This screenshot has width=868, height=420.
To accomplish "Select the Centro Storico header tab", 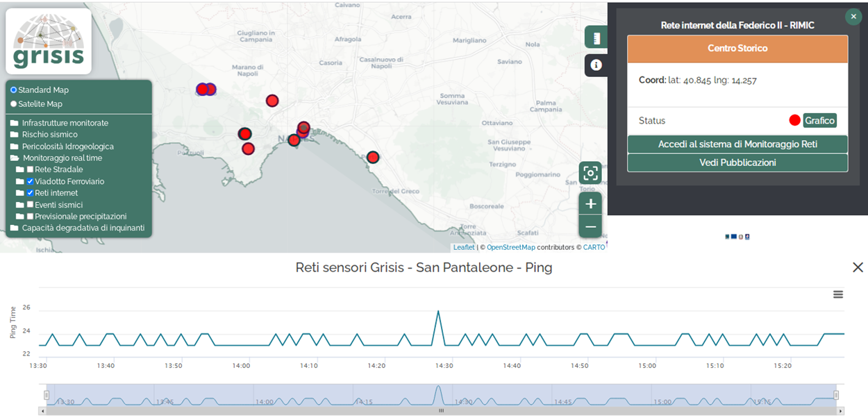I will 737,49.
